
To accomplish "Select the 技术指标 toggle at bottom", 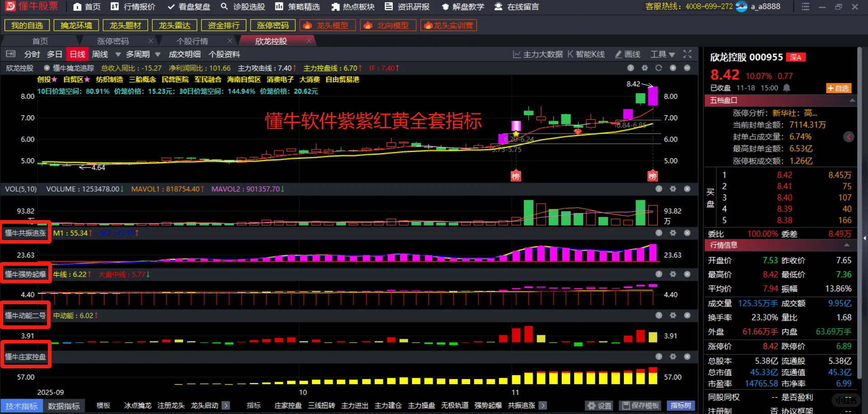I will [x=22, y=406].
